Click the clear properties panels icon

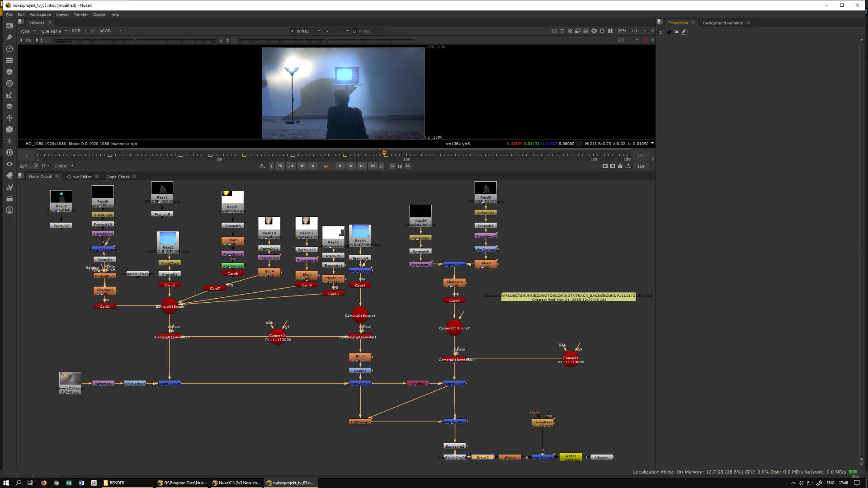[x=676, y=32]
